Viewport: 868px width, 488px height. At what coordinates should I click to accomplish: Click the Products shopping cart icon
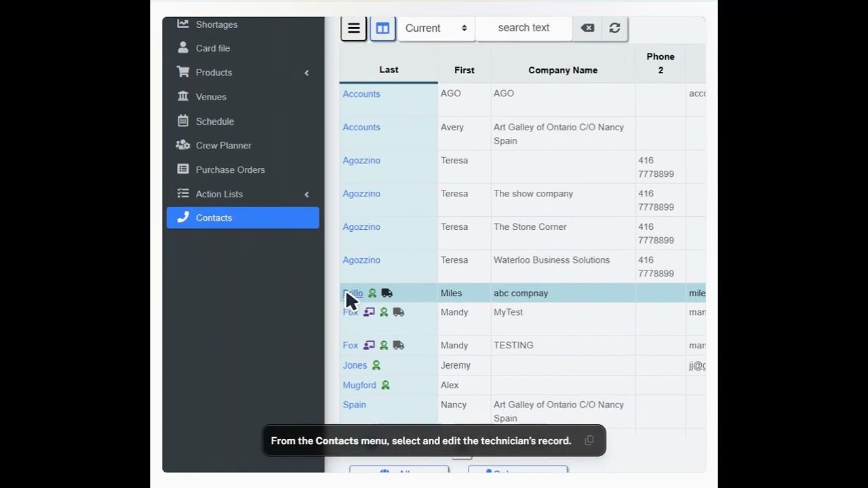183,72
